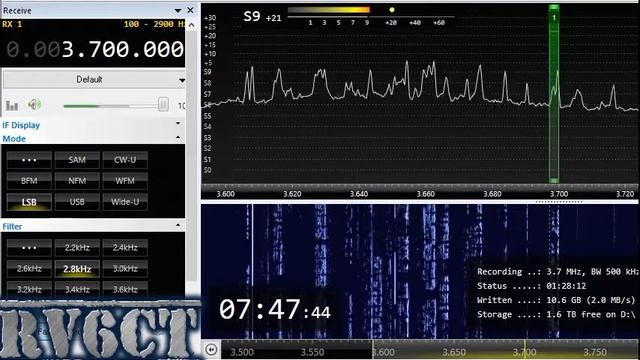This screenshot has height=360, width=640.
Task: Select SAM demodulation mode
Action: pyautogui.click(x=77, y=160)
